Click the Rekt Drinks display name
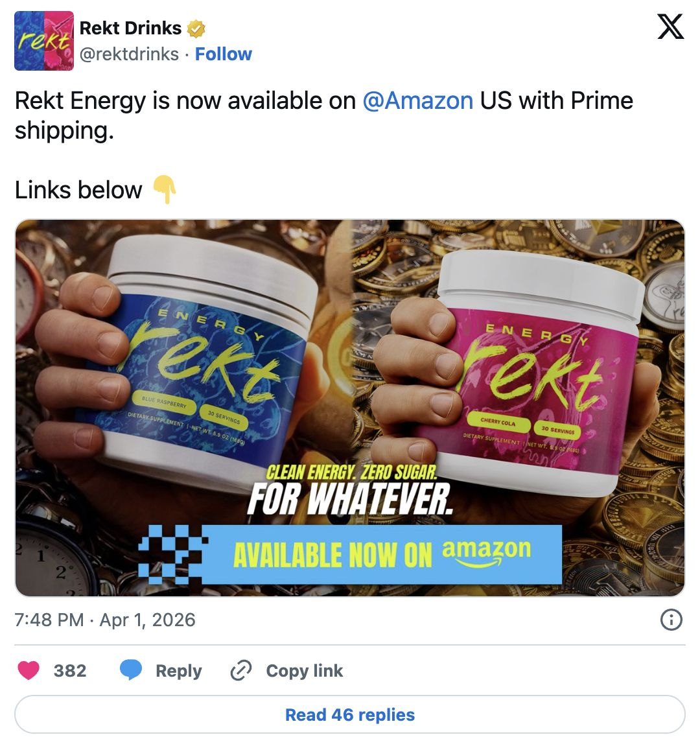 [x=130, y=28]
